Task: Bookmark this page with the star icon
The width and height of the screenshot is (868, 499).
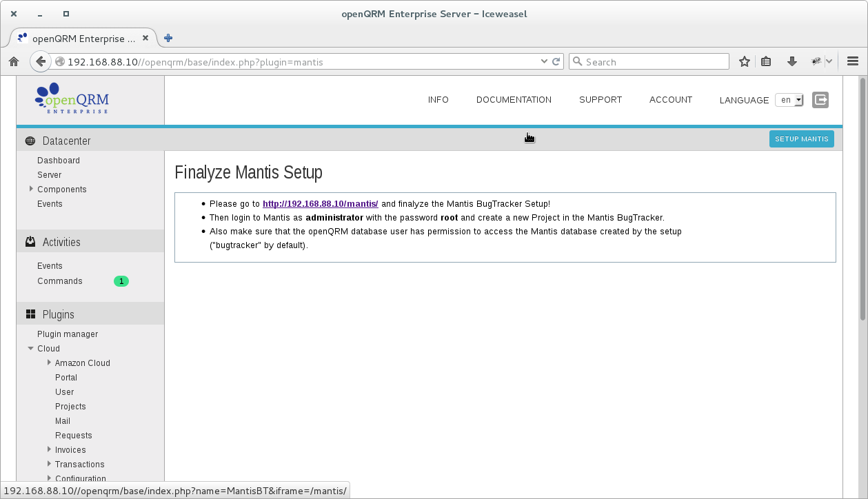Action: pyautogui.click(x=745, y=61)
